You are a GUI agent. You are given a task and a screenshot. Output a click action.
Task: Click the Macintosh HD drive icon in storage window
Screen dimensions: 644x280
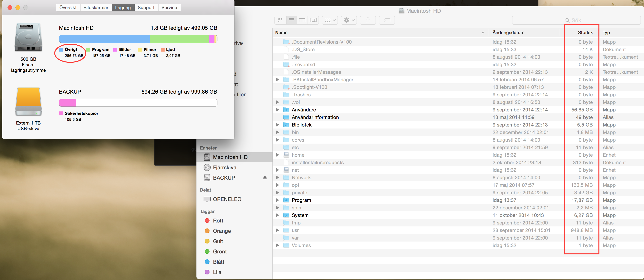(28, 37)
